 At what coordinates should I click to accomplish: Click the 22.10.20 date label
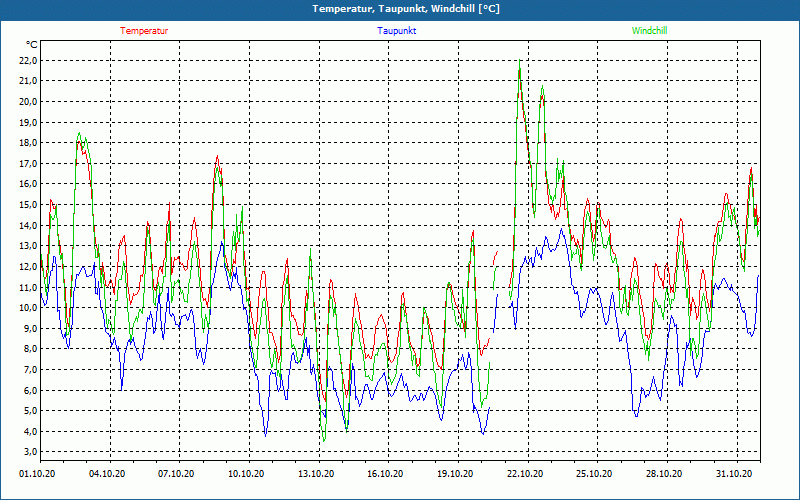[x=524, y=475]
